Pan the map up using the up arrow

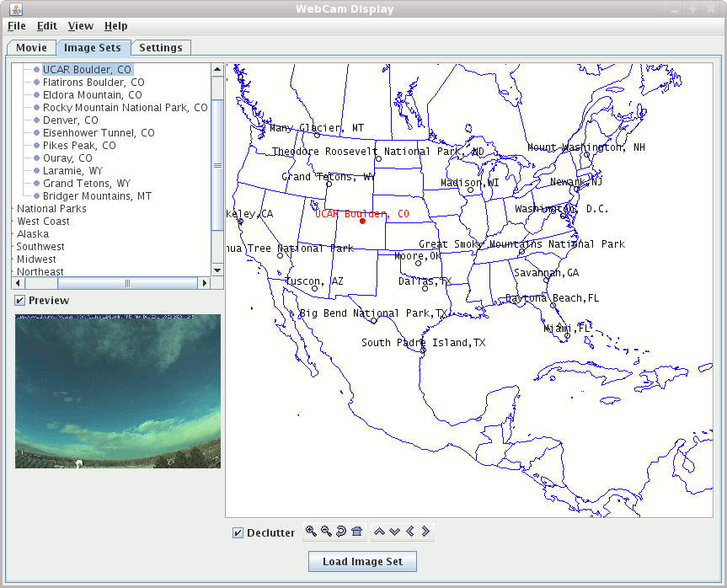[380, 532]
